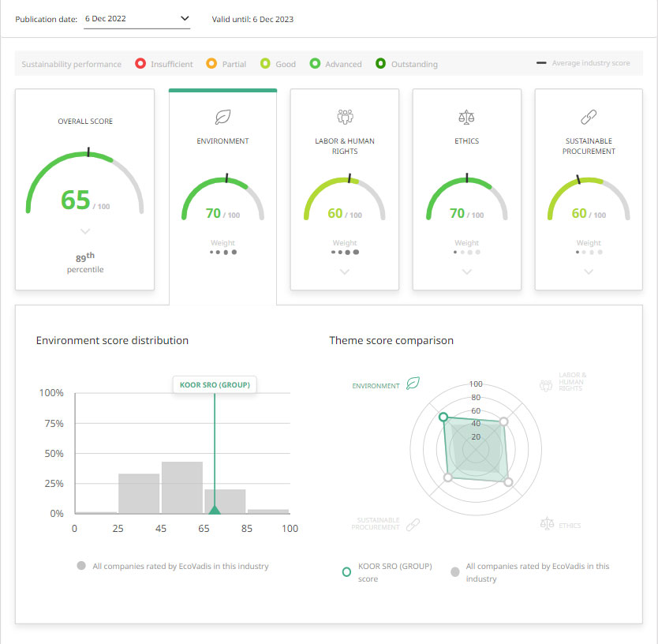Image resolution: width=658 pixels, height=644 pixels.
Task: Click the chain link icon beside radar chart
Action: (x=413, y=524)
